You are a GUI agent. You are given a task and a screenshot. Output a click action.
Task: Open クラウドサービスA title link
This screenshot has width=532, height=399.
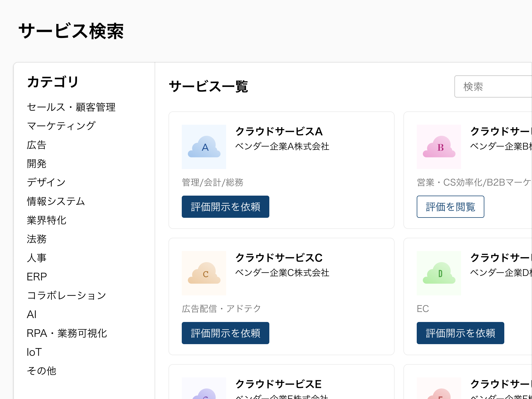click(x=279, y=131)
